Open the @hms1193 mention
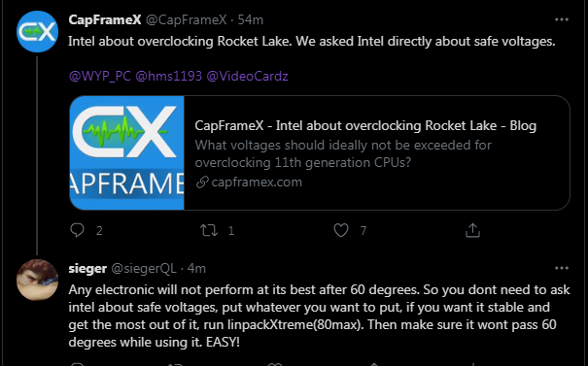 [168, 76]
